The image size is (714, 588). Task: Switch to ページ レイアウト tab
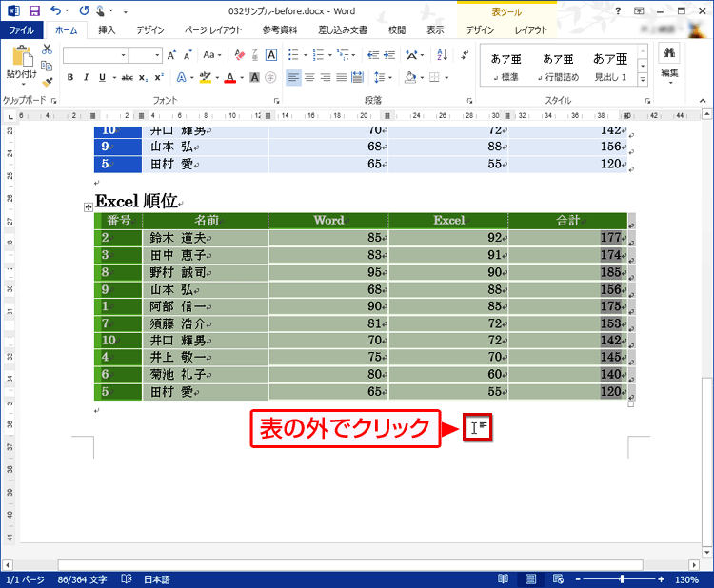pyautogui.click(x=213, y=30)
